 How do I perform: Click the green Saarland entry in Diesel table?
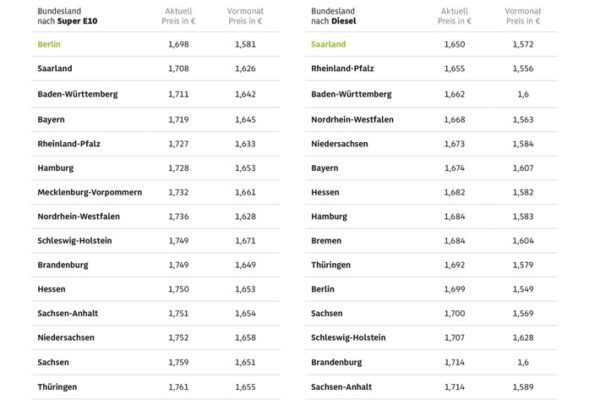[x=330, y=45]
